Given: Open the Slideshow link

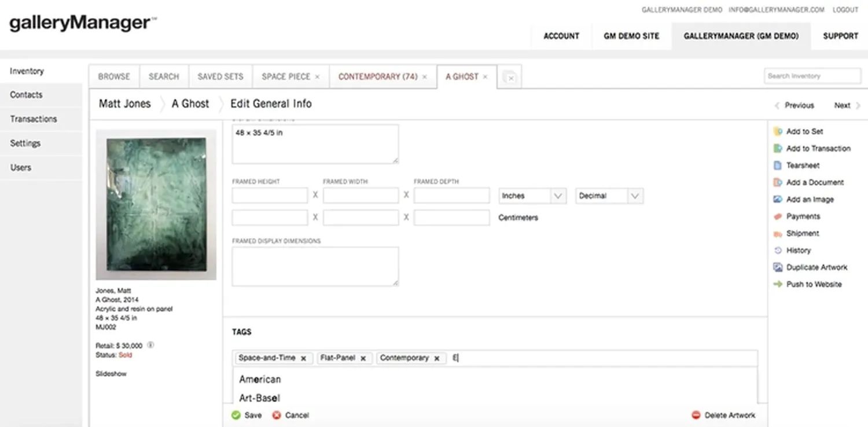Looking at the screenshot, I should (111, 374).
